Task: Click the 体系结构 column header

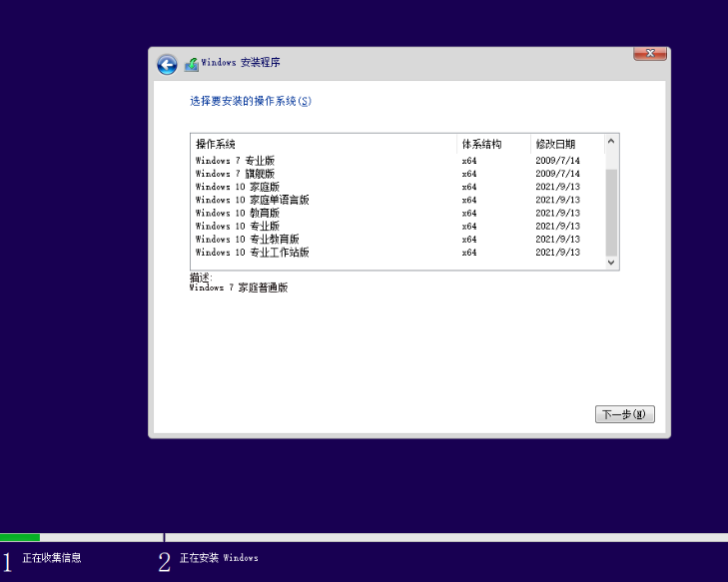Action: (x=493, y=144)
